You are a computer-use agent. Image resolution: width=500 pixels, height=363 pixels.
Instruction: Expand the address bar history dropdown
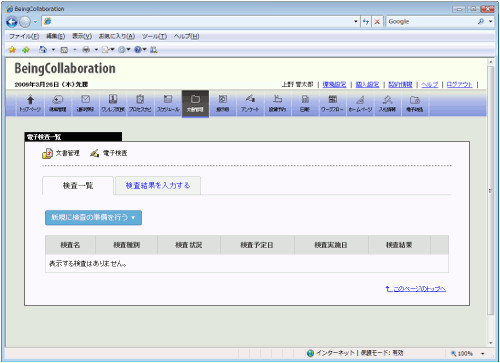click(x=356, y=22)
